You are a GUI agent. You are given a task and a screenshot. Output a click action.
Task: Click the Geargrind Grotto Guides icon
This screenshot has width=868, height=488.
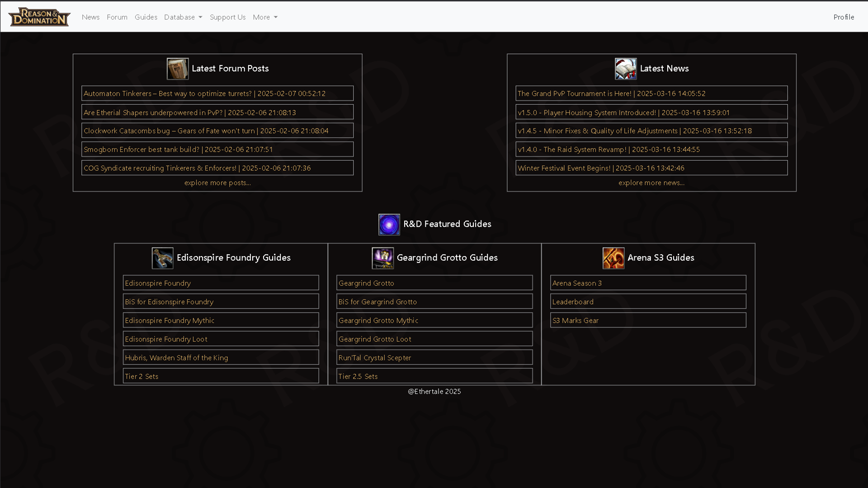tap(382, 258)
